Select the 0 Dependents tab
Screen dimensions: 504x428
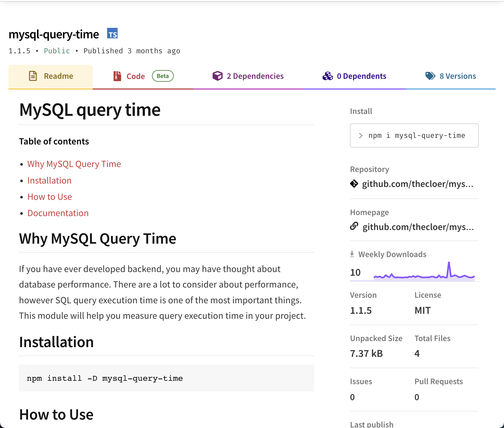click(361, 76)
